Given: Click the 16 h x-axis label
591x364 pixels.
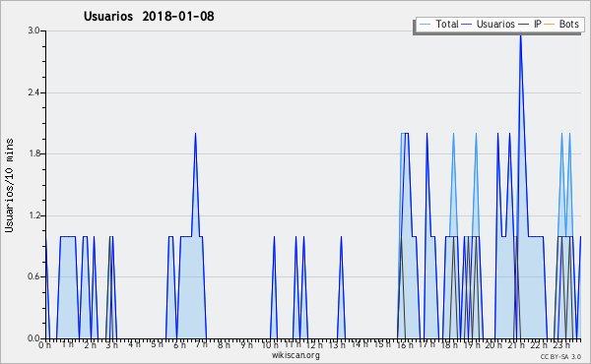Looking at the screenshot, I should tap(405, 345).
